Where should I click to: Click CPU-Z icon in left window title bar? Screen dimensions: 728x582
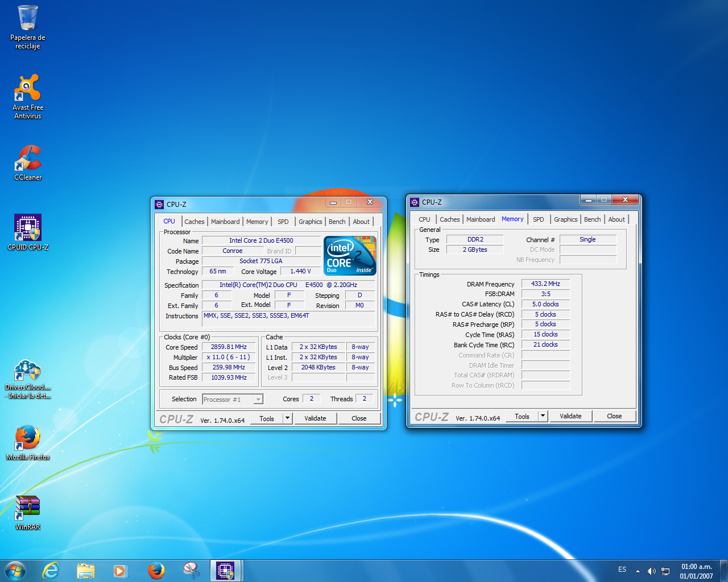coord(159,204)
